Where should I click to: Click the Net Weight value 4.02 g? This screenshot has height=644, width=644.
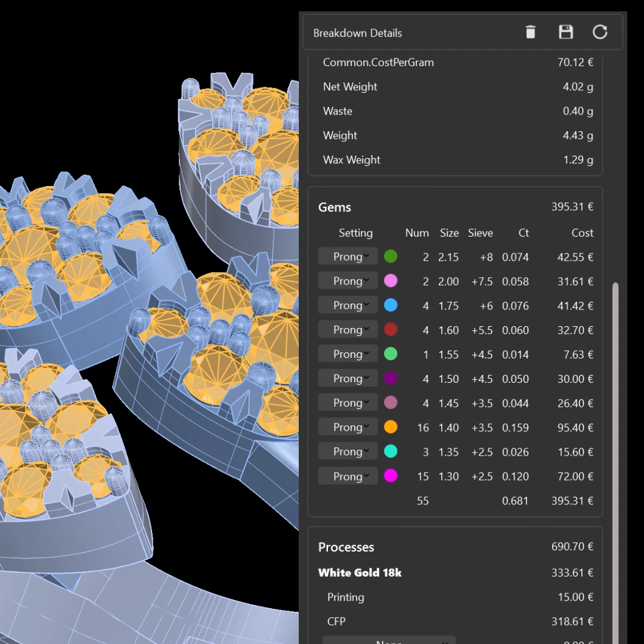[577, 86]
